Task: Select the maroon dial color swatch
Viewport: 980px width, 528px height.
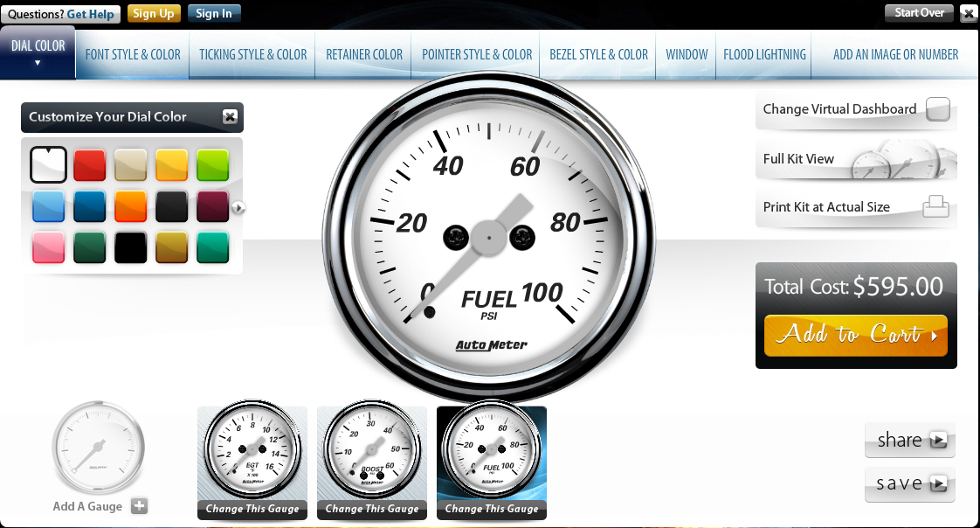Action: tap(212, 206)
